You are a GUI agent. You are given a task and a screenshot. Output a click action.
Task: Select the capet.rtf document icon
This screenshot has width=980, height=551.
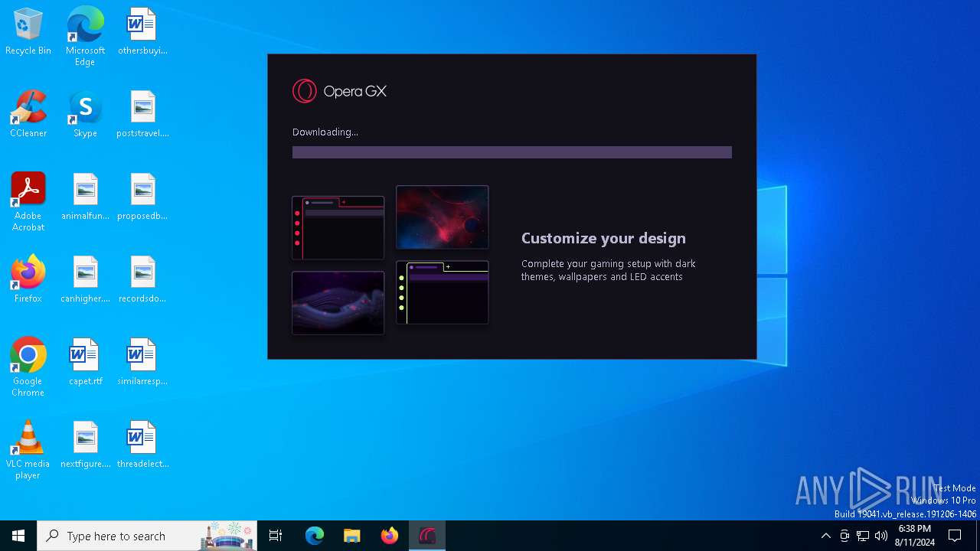pyautogui.click(x=85, y=363)
